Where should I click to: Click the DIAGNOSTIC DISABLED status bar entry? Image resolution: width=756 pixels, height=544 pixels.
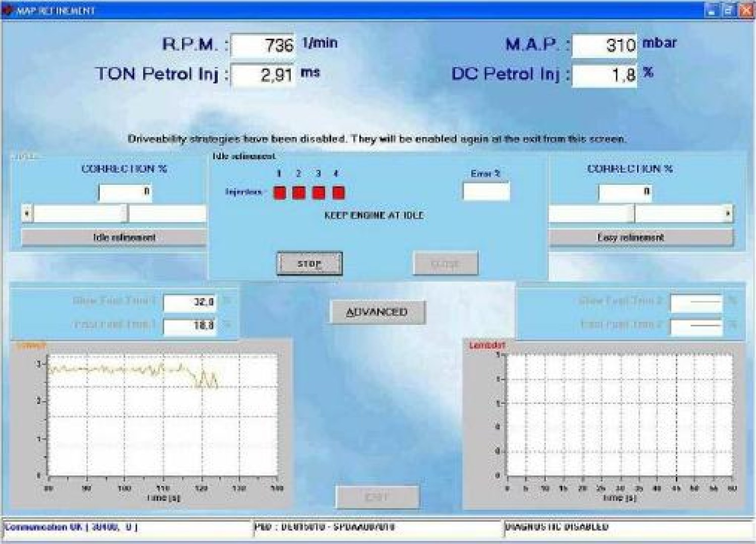tap(628, 527)
